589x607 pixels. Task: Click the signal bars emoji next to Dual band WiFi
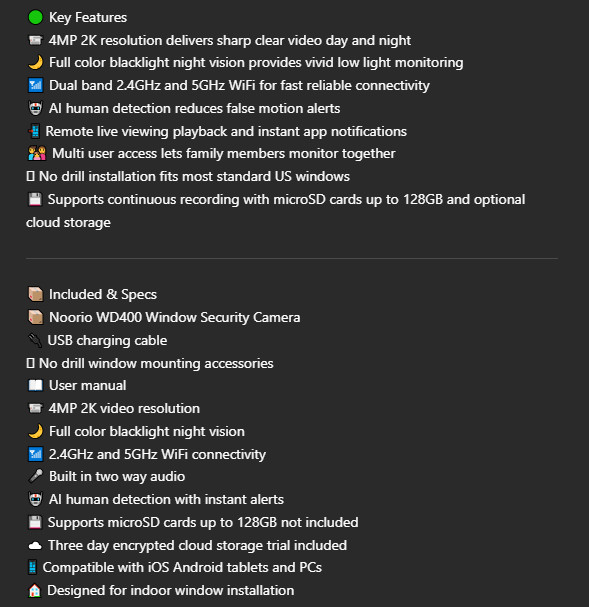click(x=35, y=86)
